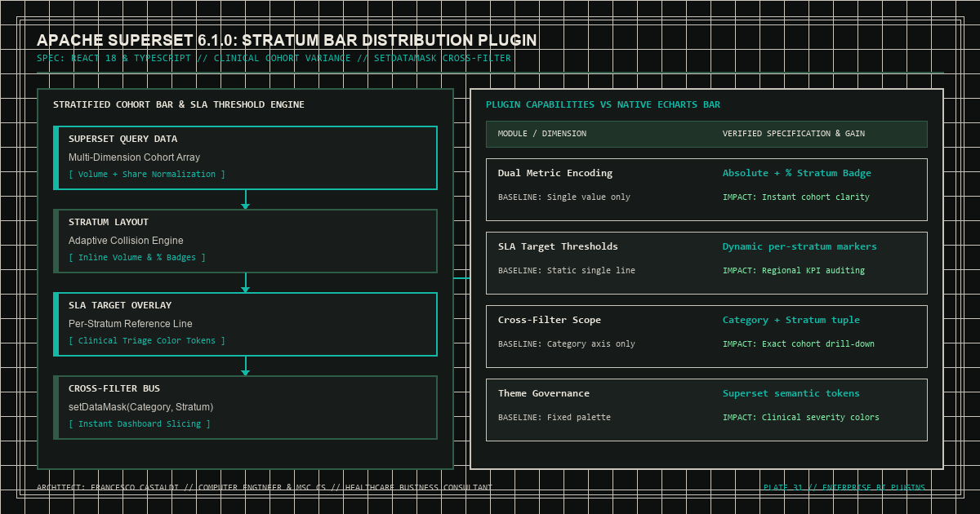The height and width of the screenshot is (514, 980).
Task: Click the 'Plate 31 // Enterprise BI Plugins' footer
Action: click(844, 488)
